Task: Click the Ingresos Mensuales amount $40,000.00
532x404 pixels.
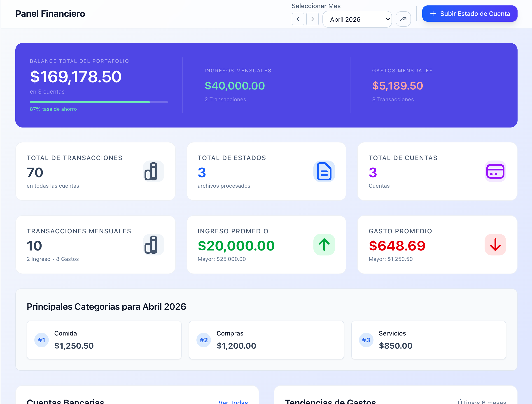Action: click(x=234, y=86)
